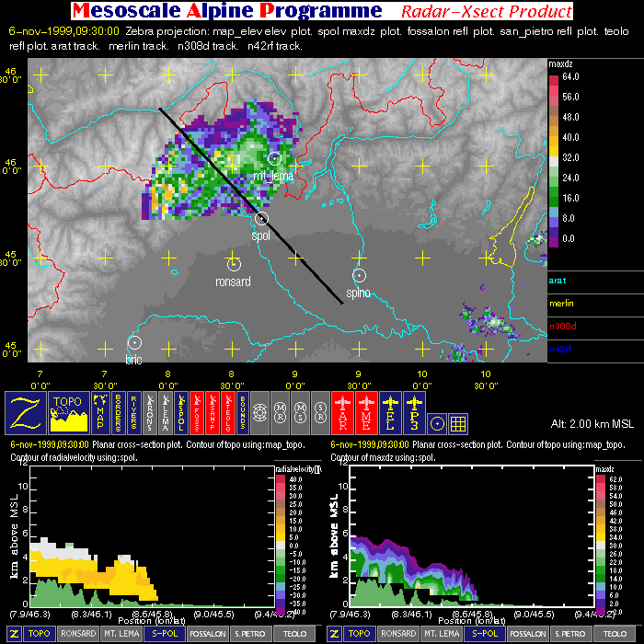Screen dimensions: 644x644
Task: Select the MAP world icon
Action: pyautogui.click(x=100, y=413)
